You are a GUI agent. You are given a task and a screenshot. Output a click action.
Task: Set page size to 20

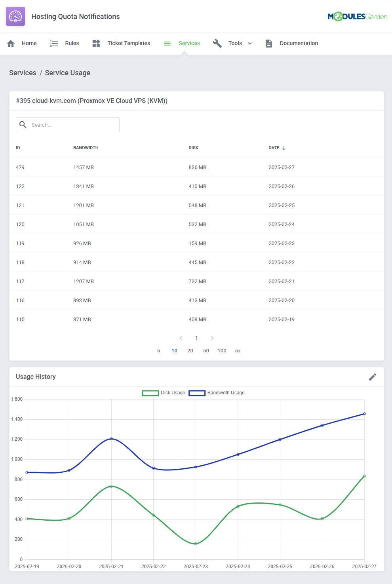190,351
